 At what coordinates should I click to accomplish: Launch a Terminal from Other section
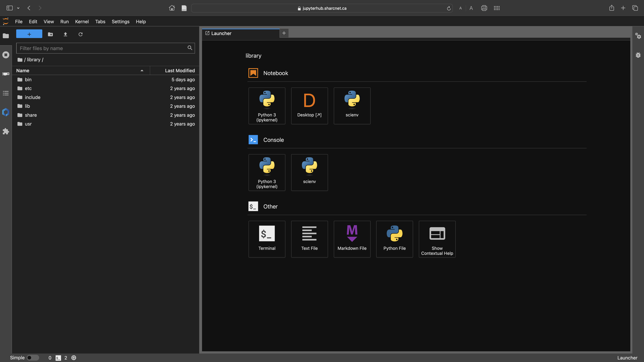(267, 239)
